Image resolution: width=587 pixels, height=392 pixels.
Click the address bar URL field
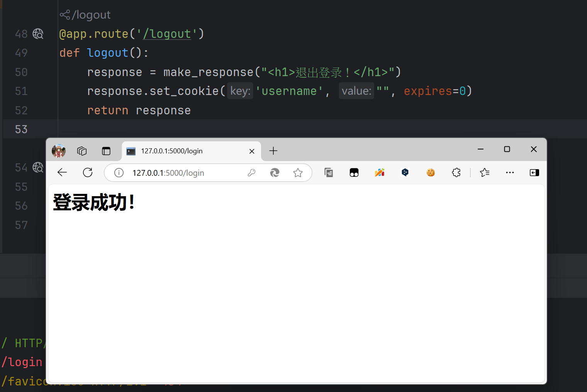pyautogui.click(x=185, y=173)
